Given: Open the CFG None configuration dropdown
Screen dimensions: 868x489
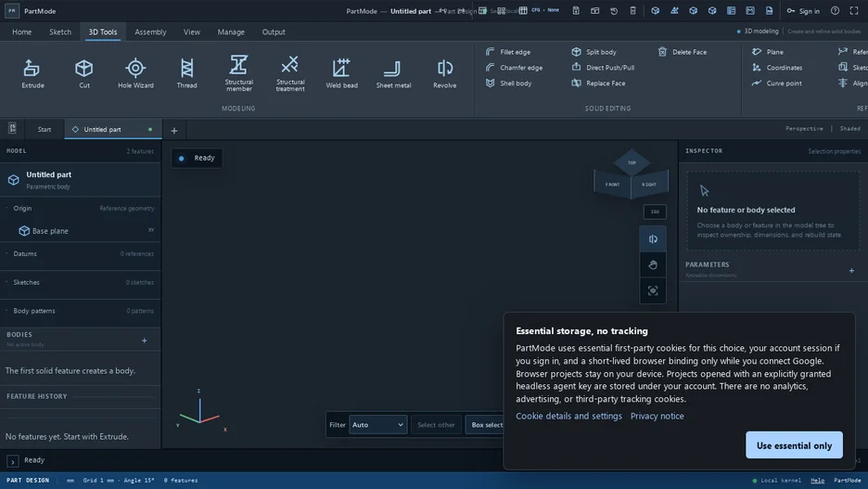Looking at the screenshot, I should 545,10.
